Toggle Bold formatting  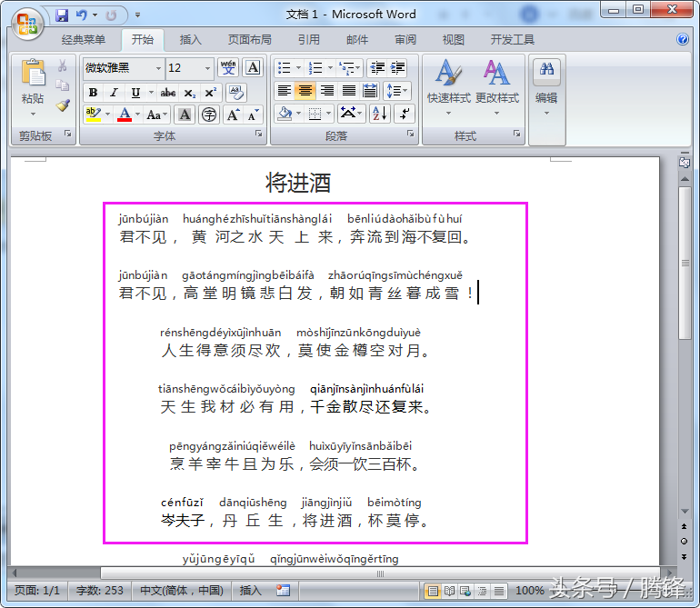point(93,93)
